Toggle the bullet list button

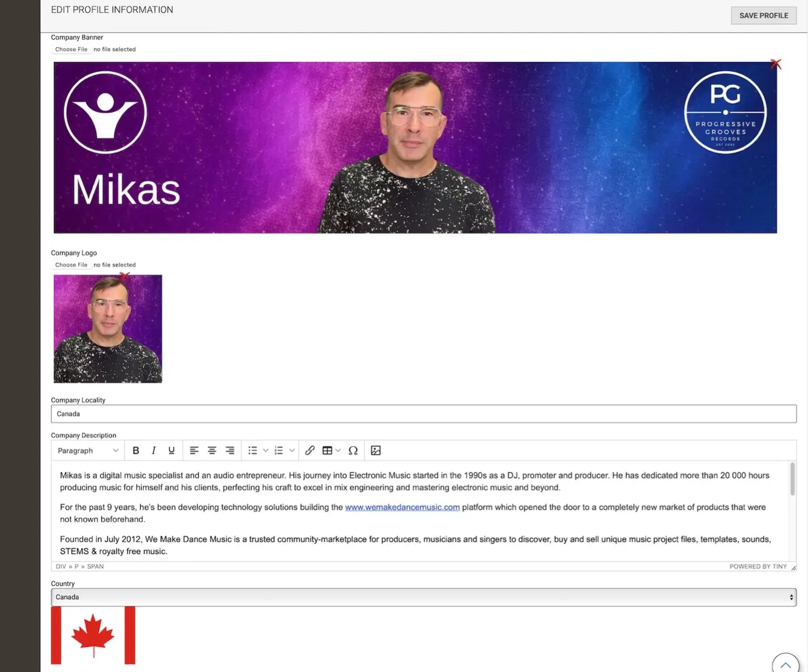click(x=253, y=450)
